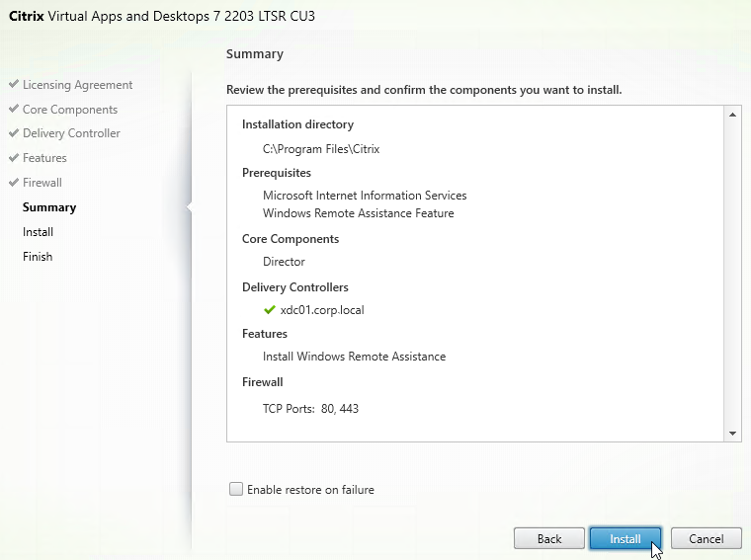Viewport: 751px width, 560px height.
Task: Go to the Licensing Agreement step
Action: tap(78, 85)
